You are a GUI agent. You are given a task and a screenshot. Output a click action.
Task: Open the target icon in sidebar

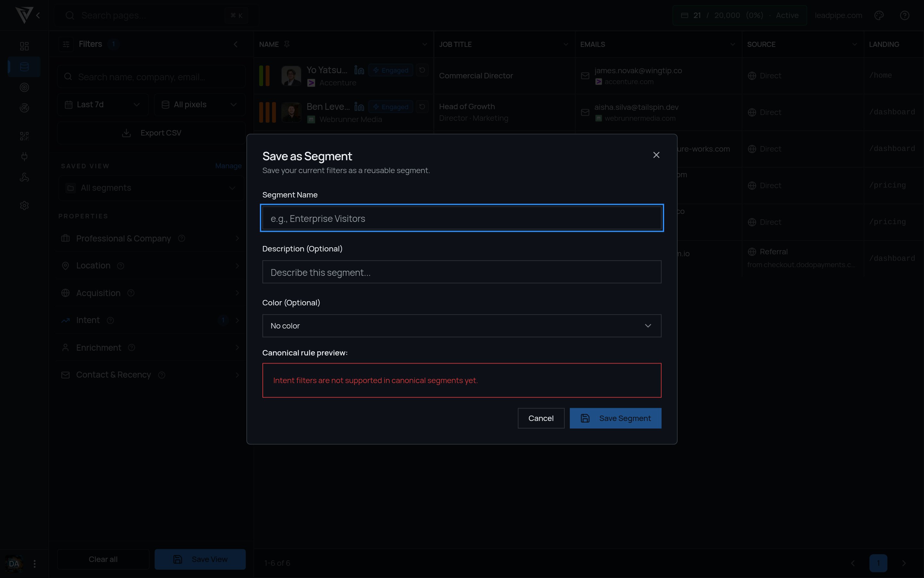tap(24, 88)
